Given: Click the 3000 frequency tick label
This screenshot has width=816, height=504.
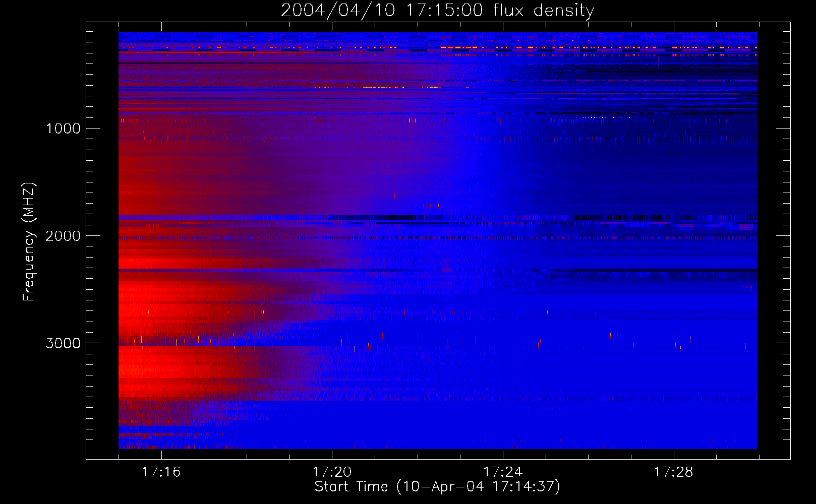Looking at the screenshot, I should pyautogui.click(x=63, y=343).
